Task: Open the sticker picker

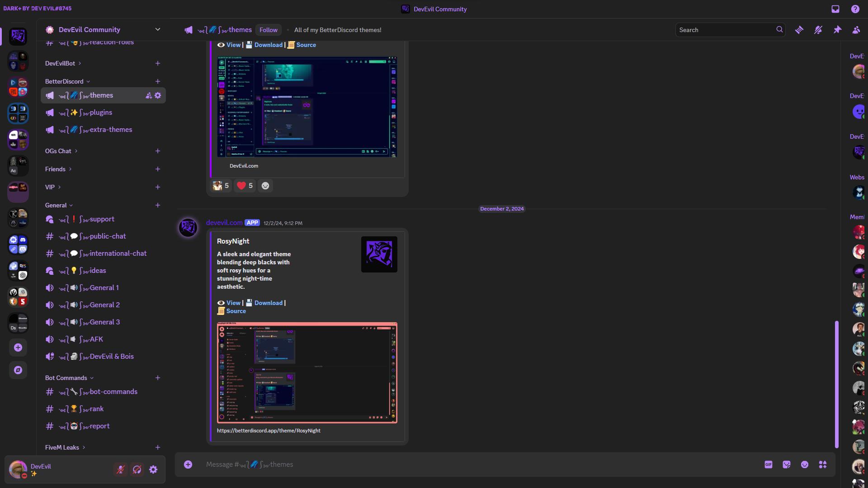Action: pos(787,465)
